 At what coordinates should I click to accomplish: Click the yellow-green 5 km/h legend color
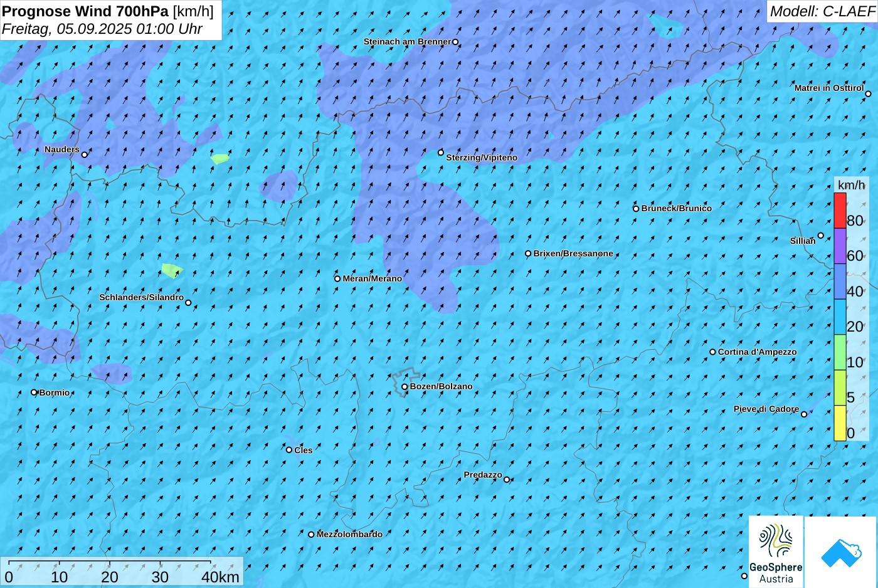(x=840, y=387)
